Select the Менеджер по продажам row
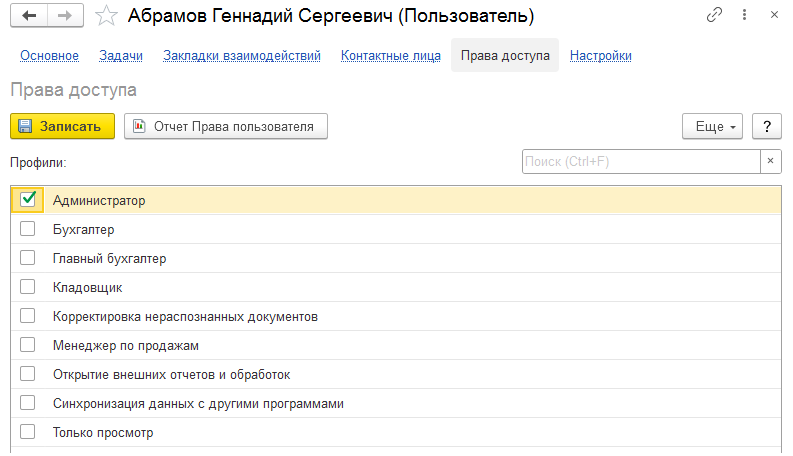This screenshot has height=456, width=793. pyautogui.click(x=395, y=345)
